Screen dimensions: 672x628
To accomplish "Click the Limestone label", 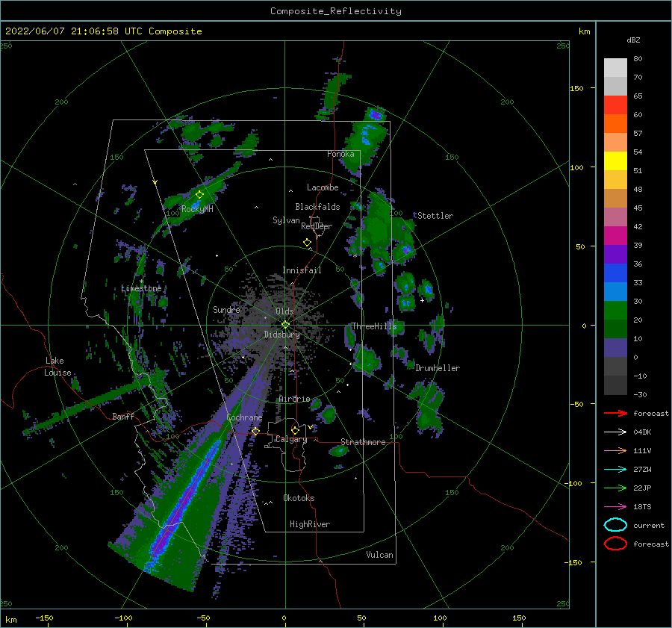I will click(x=141, y=288).
